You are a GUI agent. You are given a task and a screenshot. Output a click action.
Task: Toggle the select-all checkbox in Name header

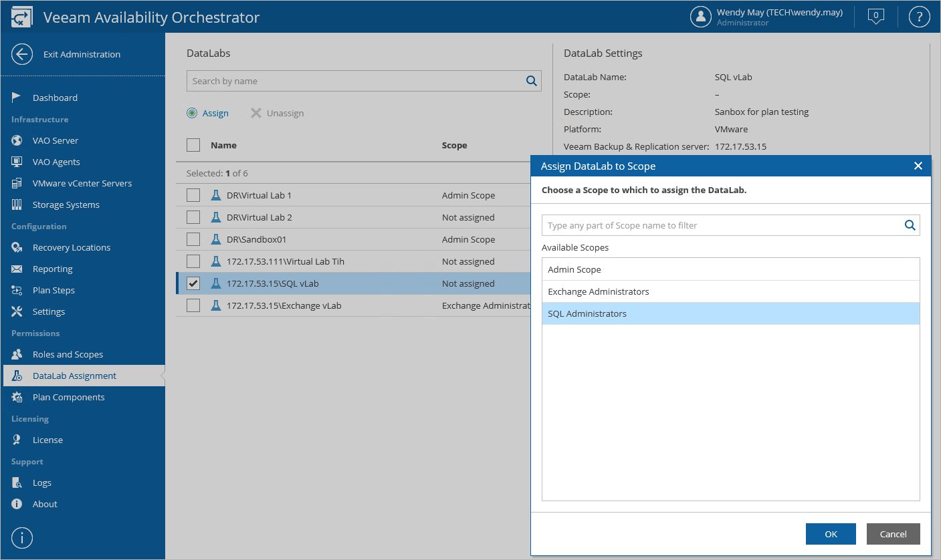click(x=193, y=145)
